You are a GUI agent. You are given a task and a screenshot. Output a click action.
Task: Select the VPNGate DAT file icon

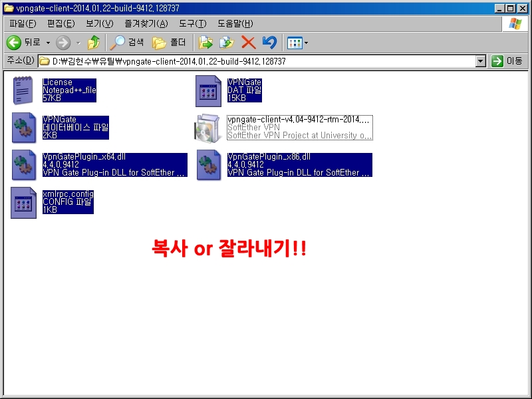(x=208, y=91)
